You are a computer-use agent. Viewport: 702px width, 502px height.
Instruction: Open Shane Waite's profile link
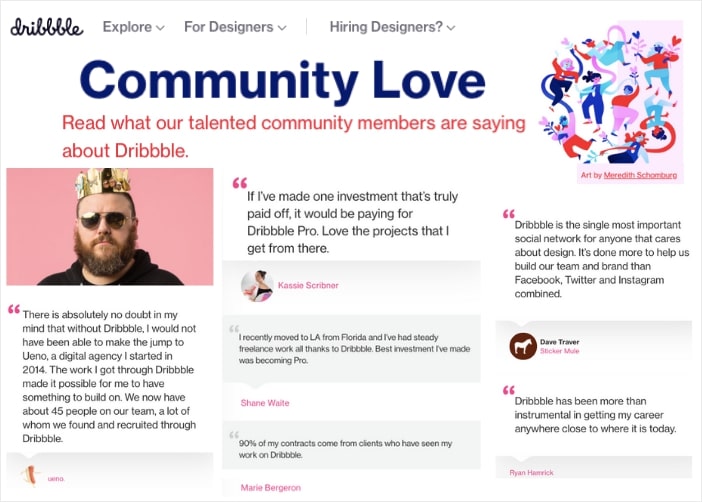pos(265,403)
